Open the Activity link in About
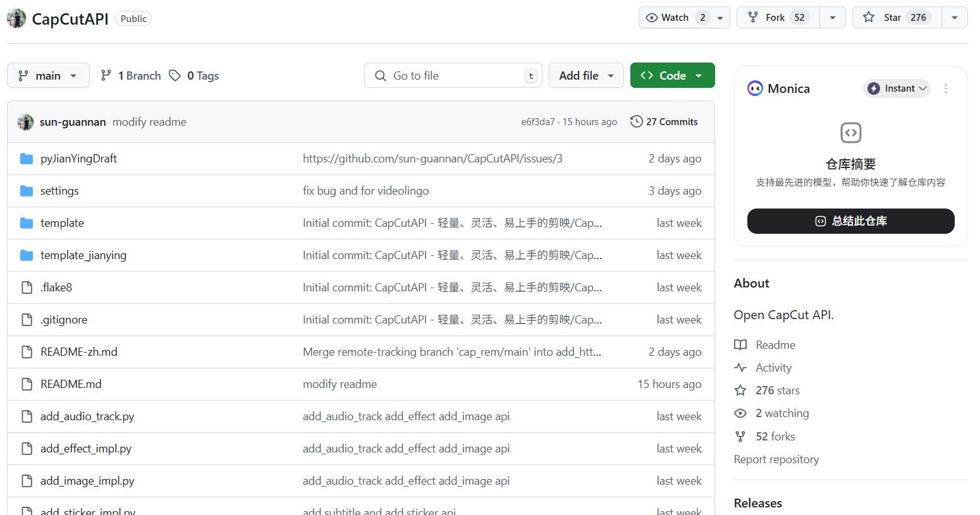The image size is (980, 515). (773, 368)
